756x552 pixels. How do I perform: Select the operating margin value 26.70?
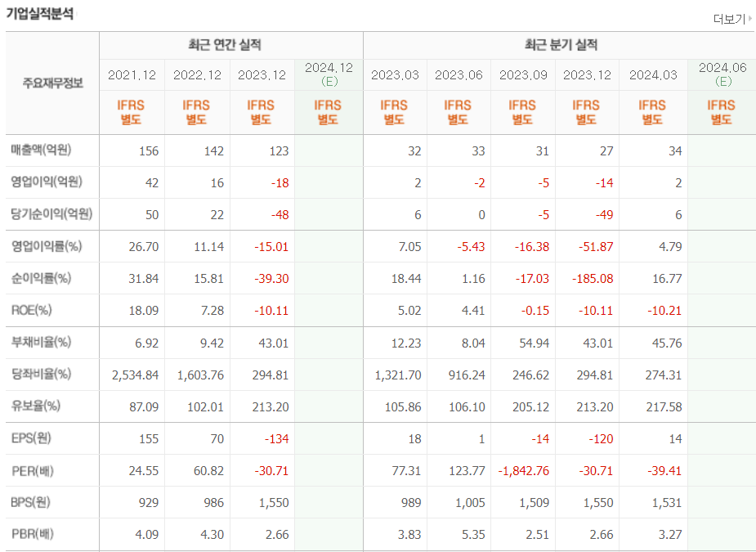pos(144,247)
